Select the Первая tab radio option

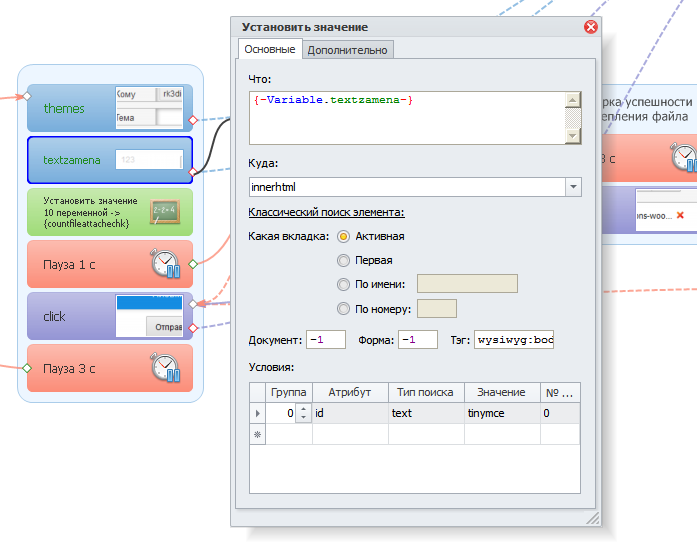click(x=344, y=260)
